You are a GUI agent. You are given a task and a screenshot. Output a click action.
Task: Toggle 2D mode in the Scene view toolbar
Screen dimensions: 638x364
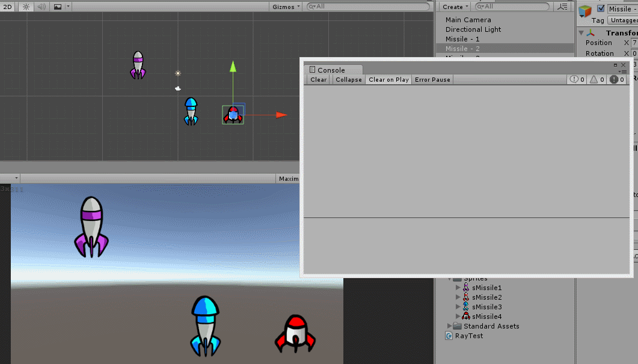pos(7,7)
